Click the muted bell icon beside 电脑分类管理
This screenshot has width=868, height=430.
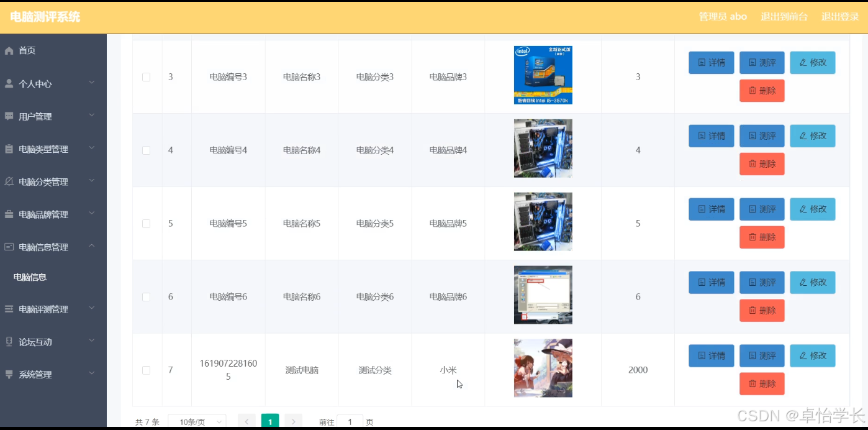[x=9, y=181]
